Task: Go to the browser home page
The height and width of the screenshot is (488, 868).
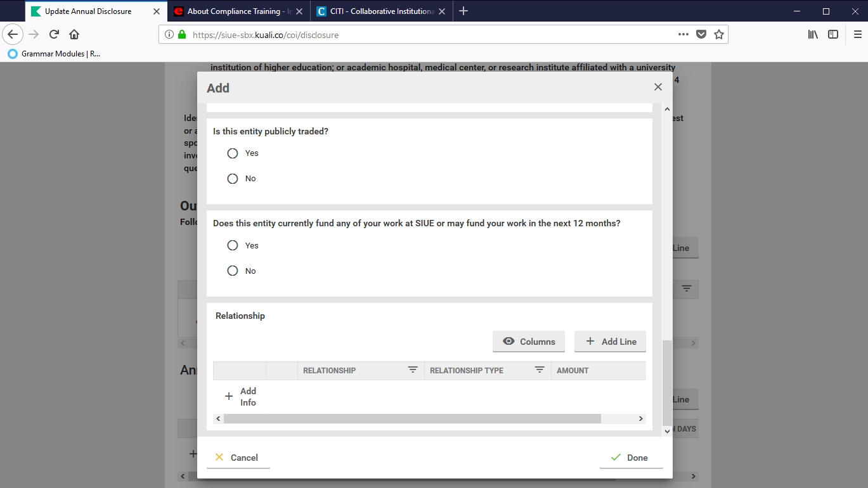Action: [x=74, y=35]
